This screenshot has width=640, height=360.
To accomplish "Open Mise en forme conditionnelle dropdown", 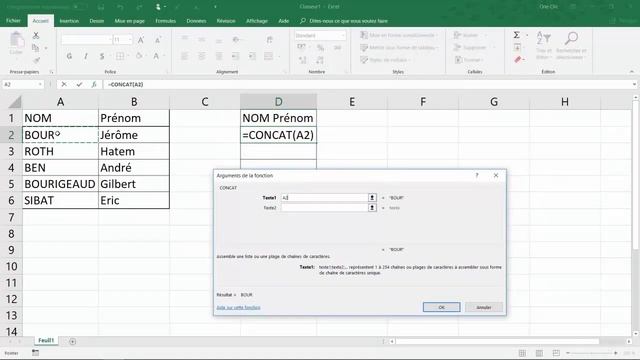I will click(x=399, y=36).
